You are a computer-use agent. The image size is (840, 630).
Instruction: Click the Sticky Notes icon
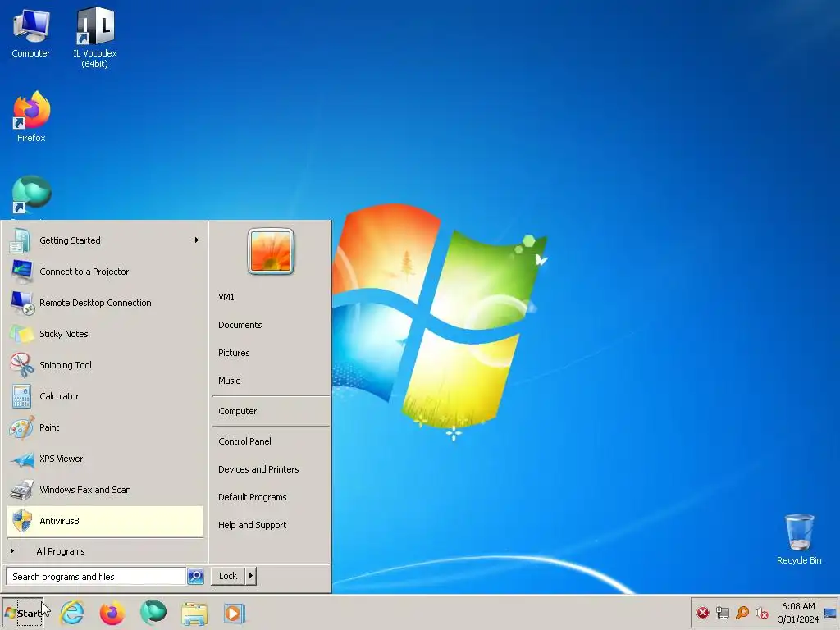pos(21,334)
